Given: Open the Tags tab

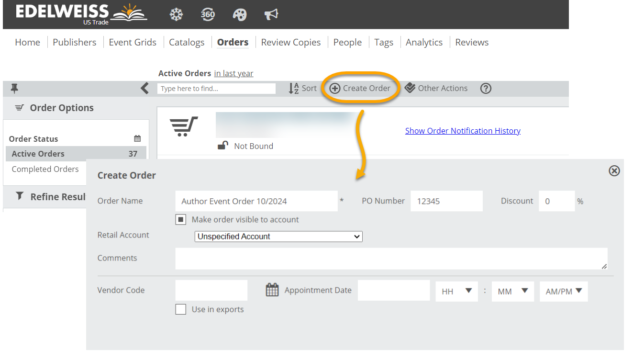Looking at the screenshot, I should click(384, 42).
